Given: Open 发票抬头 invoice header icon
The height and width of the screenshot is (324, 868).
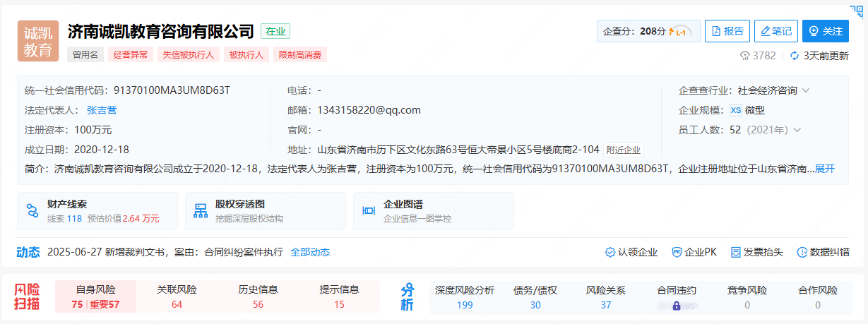Looking at the screenshot, I should click(735, 252).
